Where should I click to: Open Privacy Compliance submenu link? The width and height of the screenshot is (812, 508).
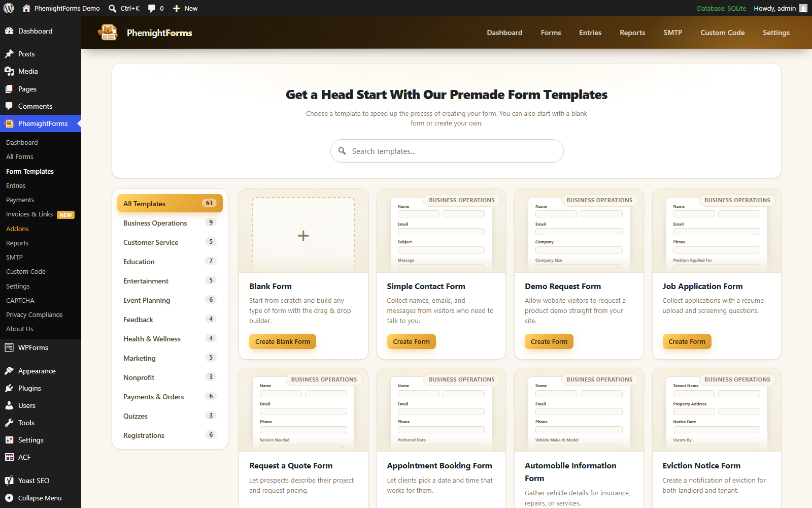pyautogui.click(x=35, y=314)
